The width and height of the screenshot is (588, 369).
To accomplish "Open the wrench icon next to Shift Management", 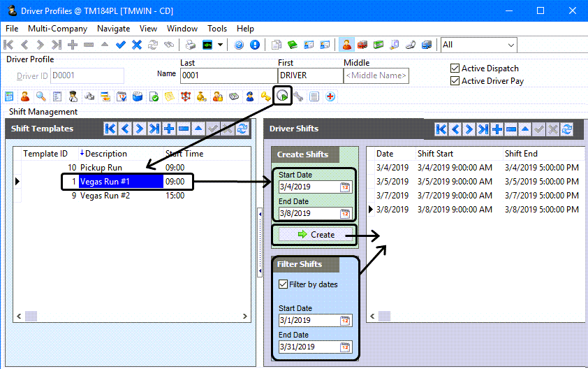I will coord(298,97).
